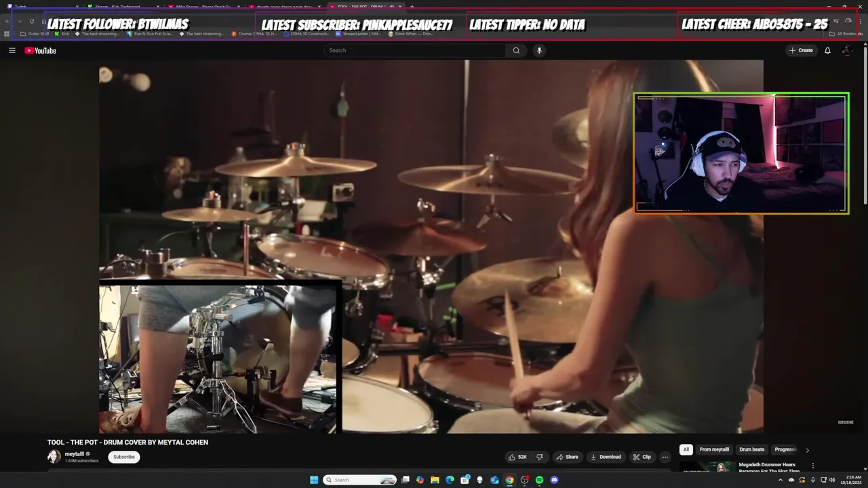This screenshot has height=488, width=868.
Task: Open the volume control in system tray
Action: (832, 480)
